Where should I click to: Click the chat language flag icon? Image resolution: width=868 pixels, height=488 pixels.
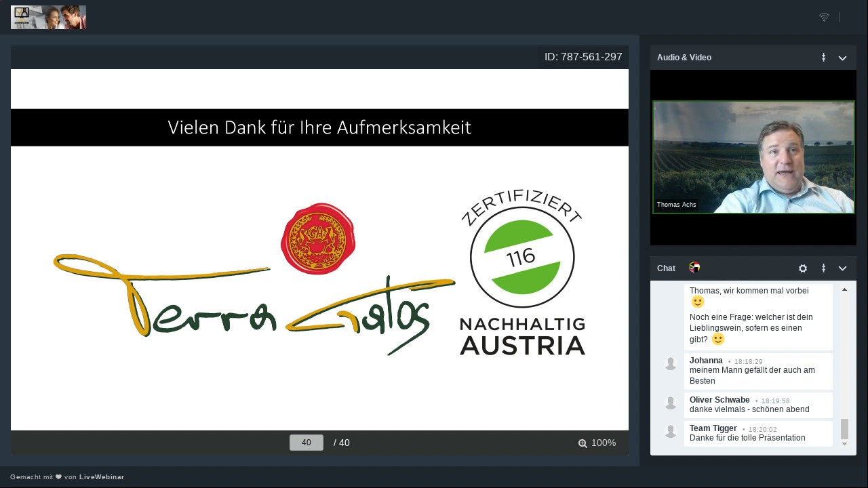[694, 268]
